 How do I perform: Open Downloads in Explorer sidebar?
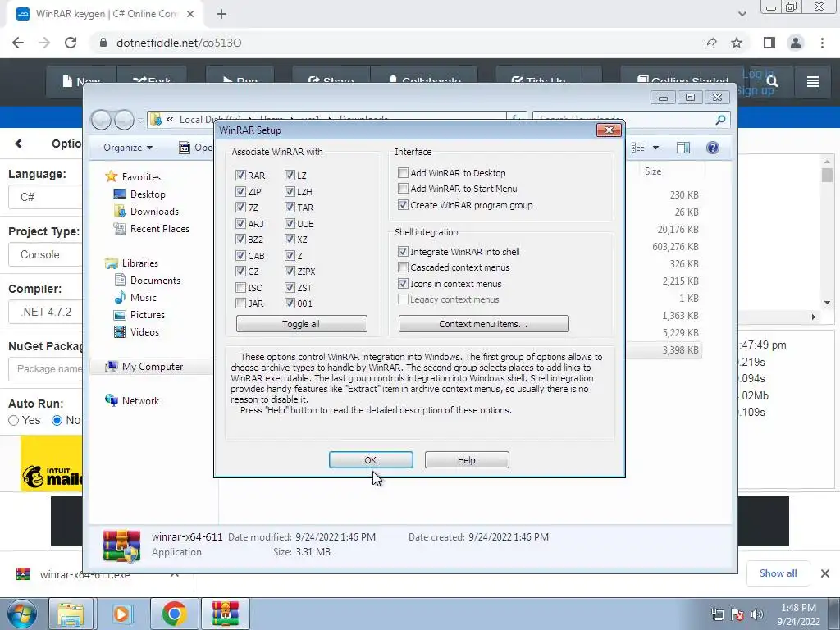[x=154, y=211]
